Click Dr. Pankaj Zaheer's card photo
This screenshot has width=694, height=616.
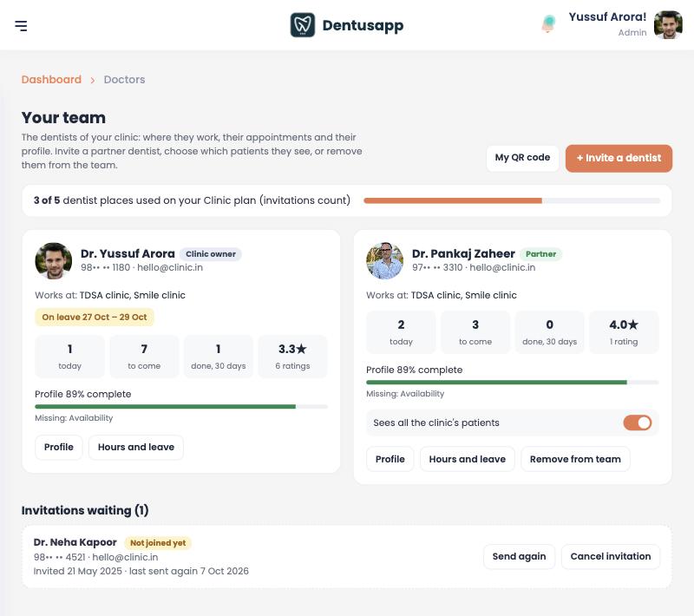384,260
